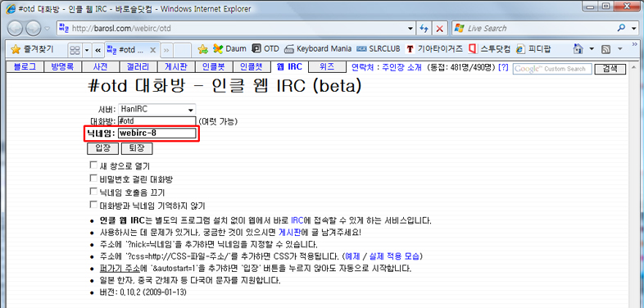Check 대화방과 닉네임 기억하지 않기
Screen dimensions: 644x308
[93, 205]
